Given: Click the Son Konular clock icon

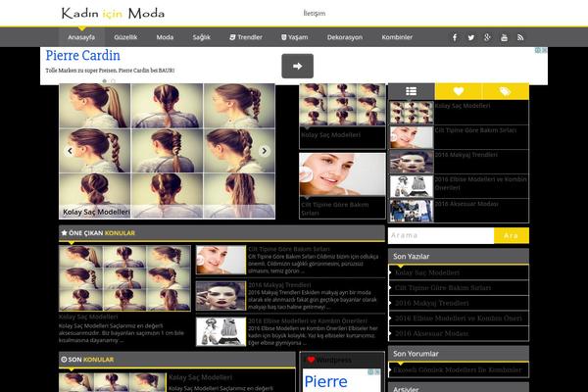Looking at the screenshot, I should [64, 360].
